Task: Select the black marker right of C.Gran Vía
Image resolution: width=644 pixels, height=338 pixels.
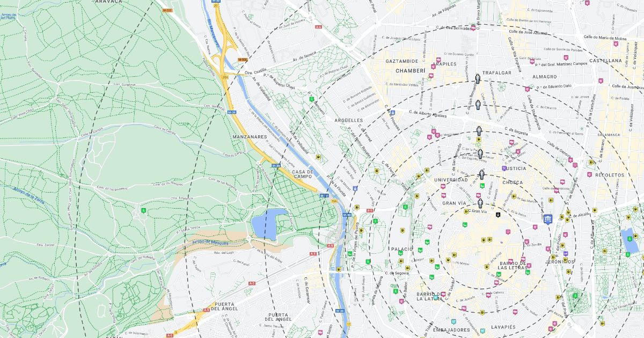Action: (x=499, y=215)
